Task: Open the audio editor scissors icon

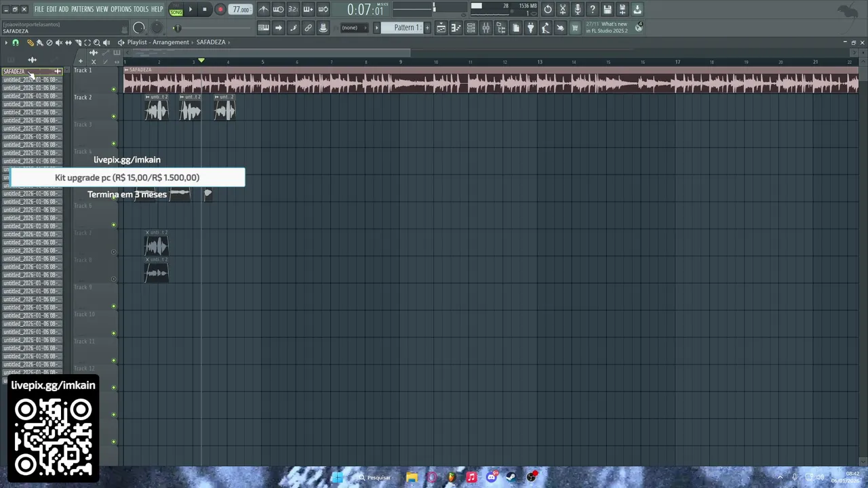Action: point(563,9)
